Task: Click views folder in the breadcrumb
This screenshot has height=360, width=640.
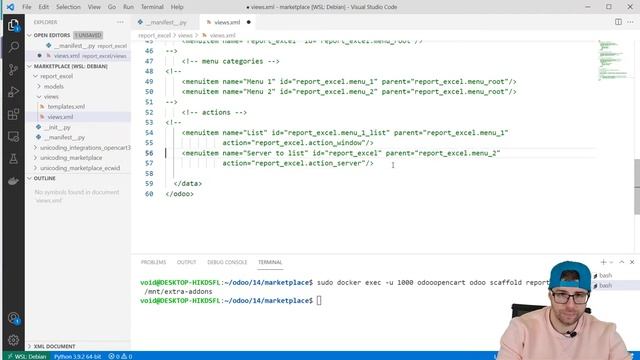Action: (185, 36)
